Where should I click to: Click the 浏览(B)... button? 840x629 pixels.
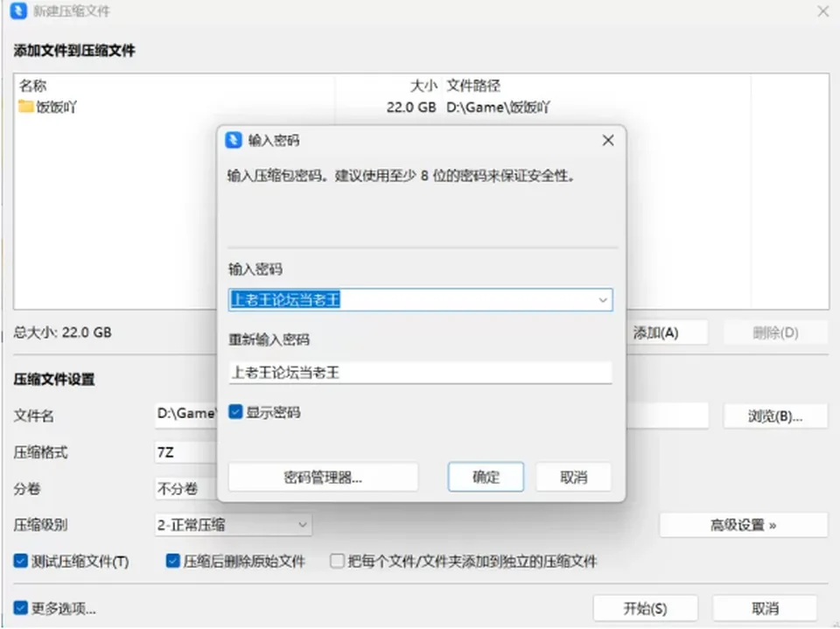coord(775,416)
